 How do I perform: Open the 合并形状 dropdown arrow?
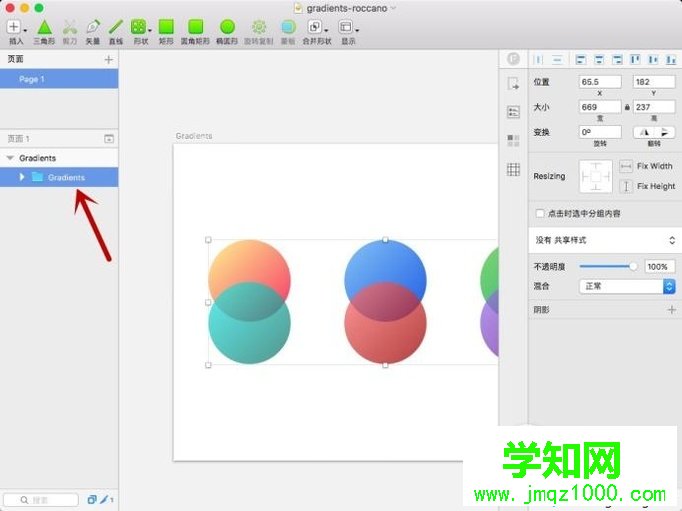coord(326,30)
